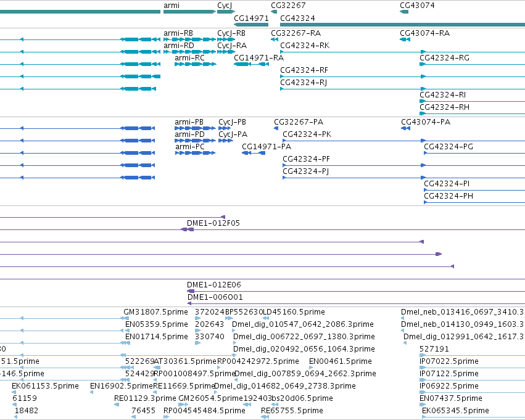
Task: Select the CycJ-RA transcript
Action: 226,52
